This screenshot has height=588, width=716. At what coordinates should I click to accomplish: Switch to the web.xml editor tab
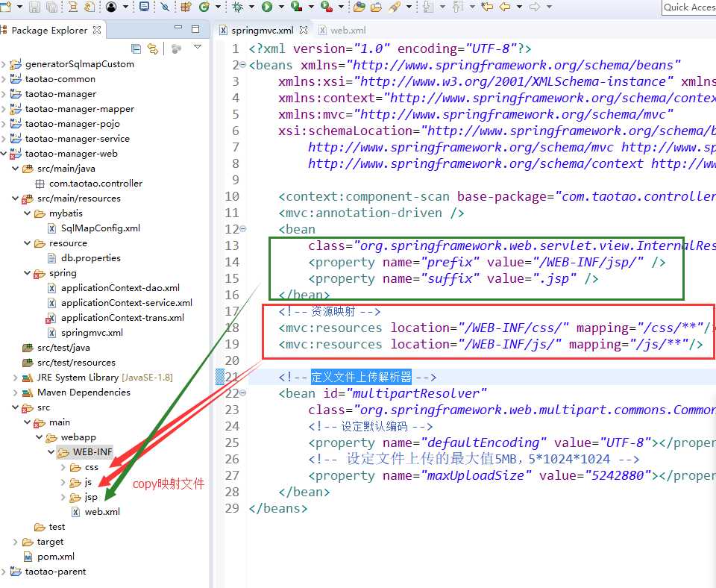tap(342, 30)
